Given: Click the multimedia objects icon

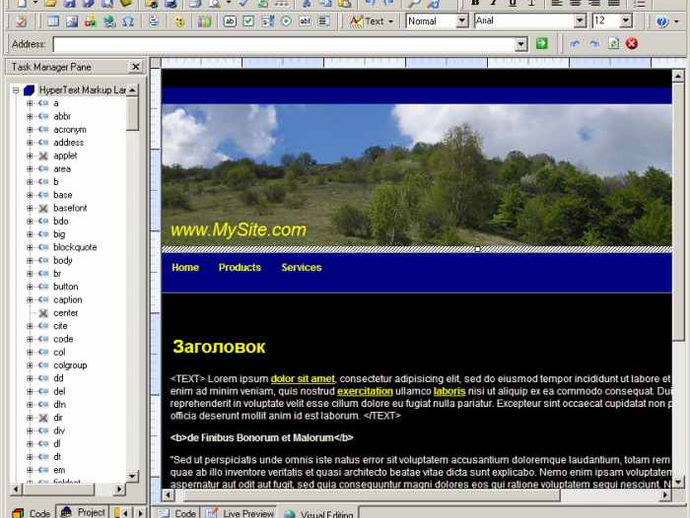Looking at the screenshot, I should pos(91,21).
